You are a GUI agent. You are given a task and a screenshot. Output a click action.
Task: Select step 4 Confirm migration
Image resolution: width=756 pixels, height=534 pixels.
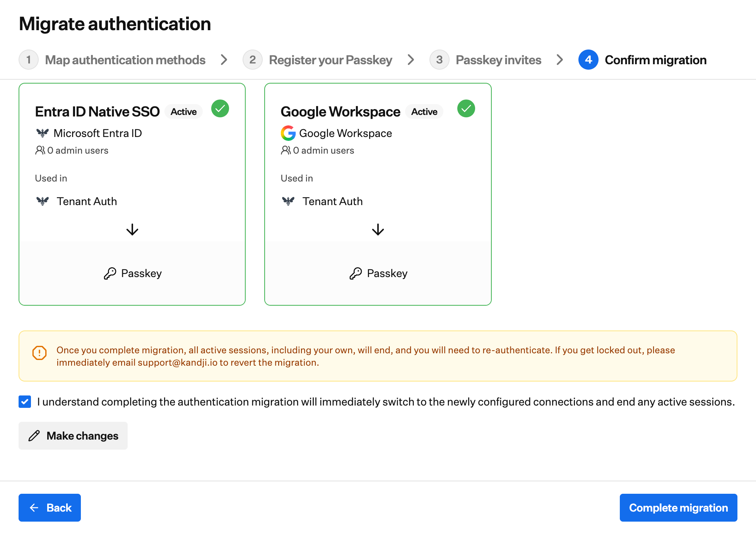tap(643, 60)
